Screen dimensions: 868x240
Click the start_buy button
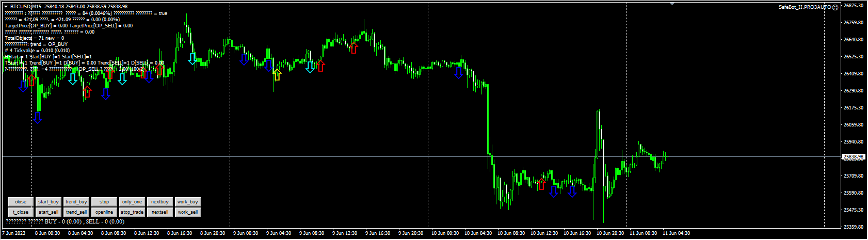pos(49,202)
